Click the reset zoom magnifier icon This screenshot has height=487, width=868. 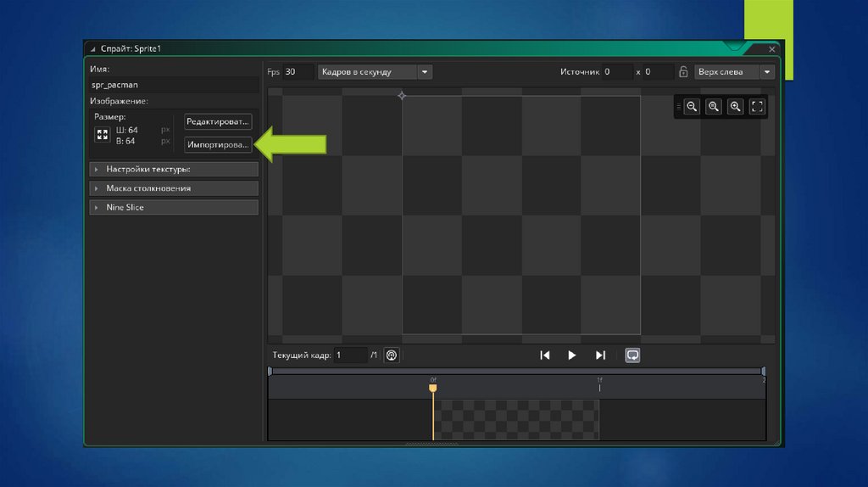click(714, 106)
